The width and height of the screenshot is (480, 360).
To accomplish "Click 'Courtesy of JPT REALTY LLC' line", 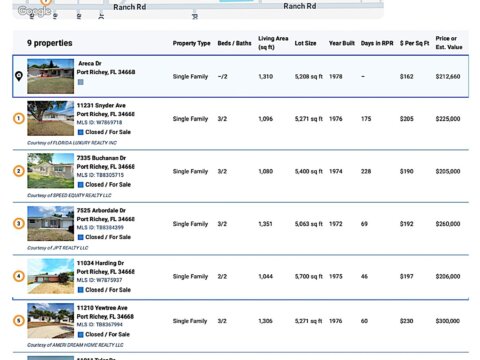I will pyautogui.click(x=58, y=248).
